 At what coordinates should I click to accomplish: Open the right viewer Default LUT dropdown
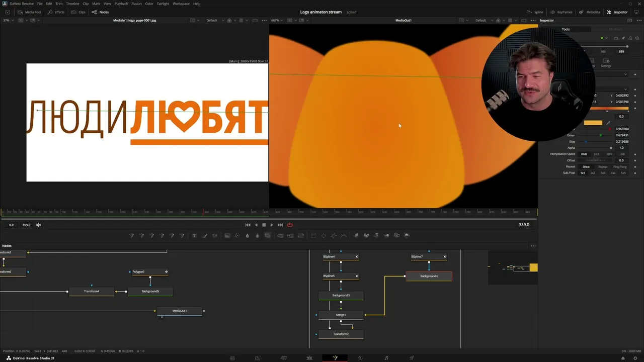[484, 21]
